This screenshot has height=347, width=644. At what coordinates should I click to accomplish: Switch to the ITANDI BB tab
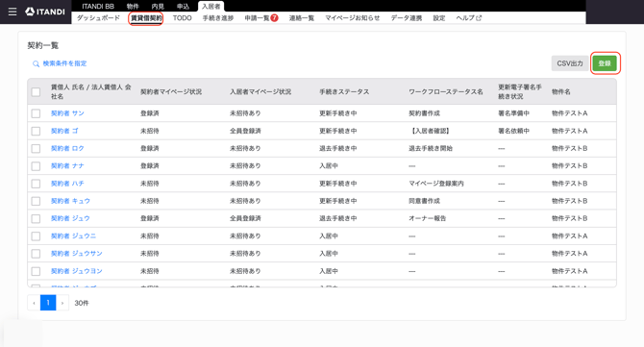[x=98, y=6]
